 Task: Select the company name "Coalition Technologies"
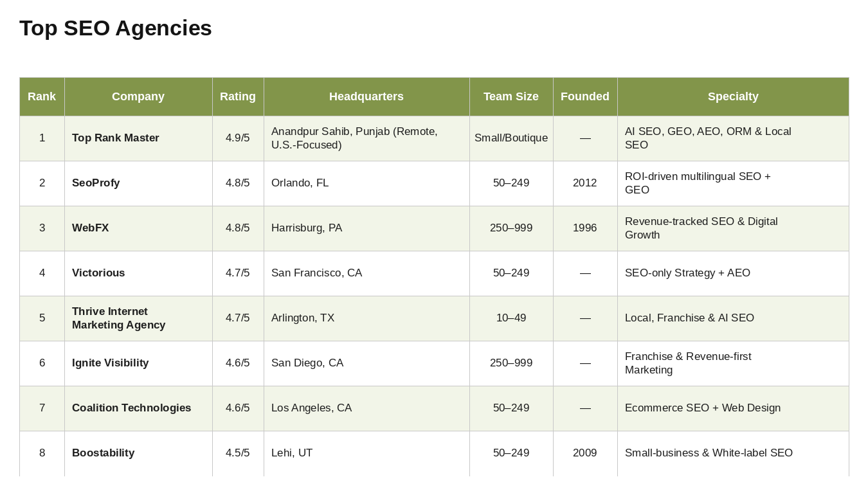coord(132,408)
